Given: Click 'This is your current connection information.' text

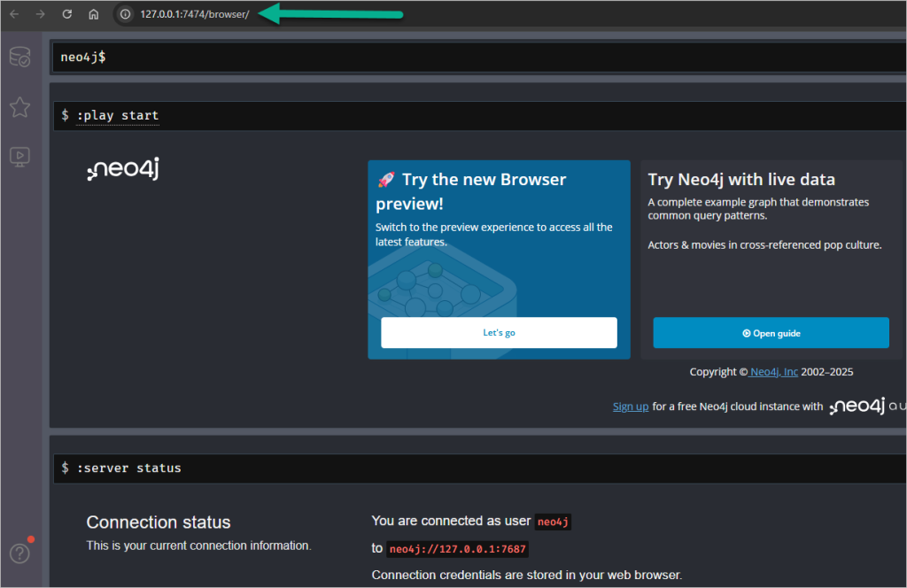Looking at the screenshot, I should tap(199, 545).
